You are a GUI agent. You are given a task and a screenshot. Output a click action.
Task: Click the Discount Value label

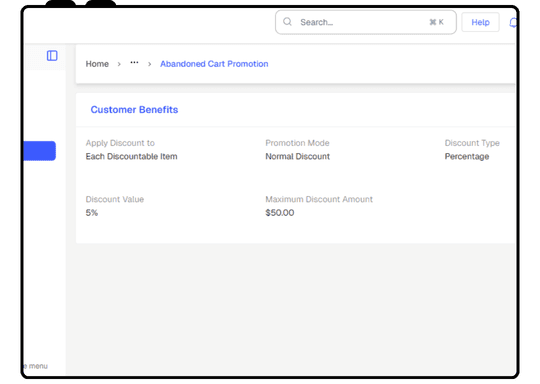click(115, 199)
